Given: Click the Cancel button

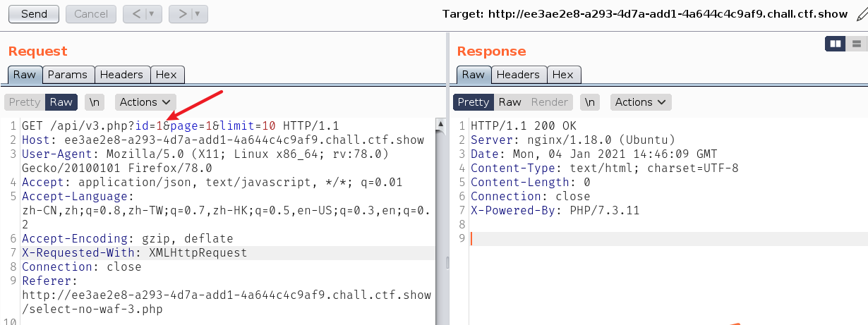Looking at the screenshot, I should [91, 13].
